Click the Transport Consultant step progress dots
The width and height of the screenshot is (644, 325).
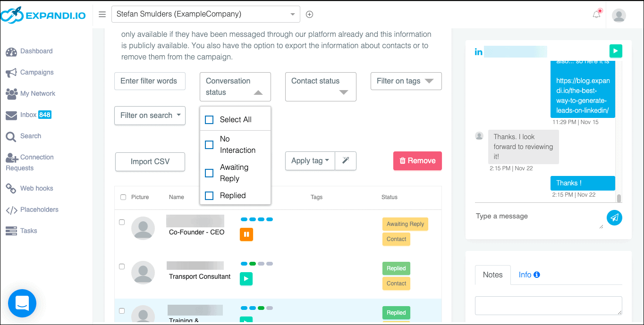[257, 264]
